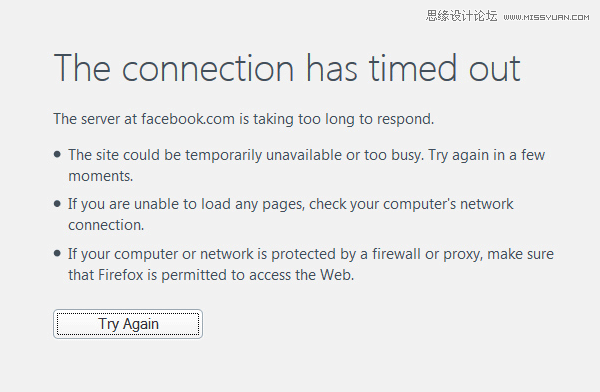
Task: Click 'Try again in a few' sentence
Action: point(486,155)
